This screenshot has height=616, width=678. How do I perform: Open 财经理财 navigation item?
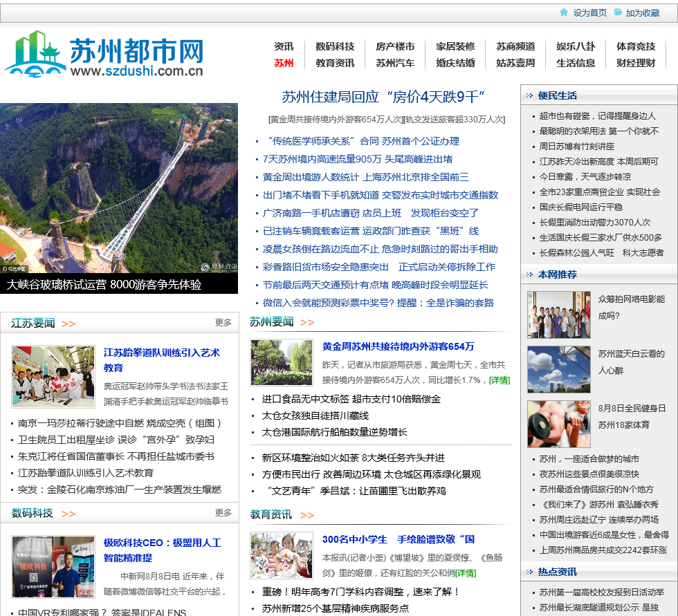pyautogui.click(x=636, y=63)
